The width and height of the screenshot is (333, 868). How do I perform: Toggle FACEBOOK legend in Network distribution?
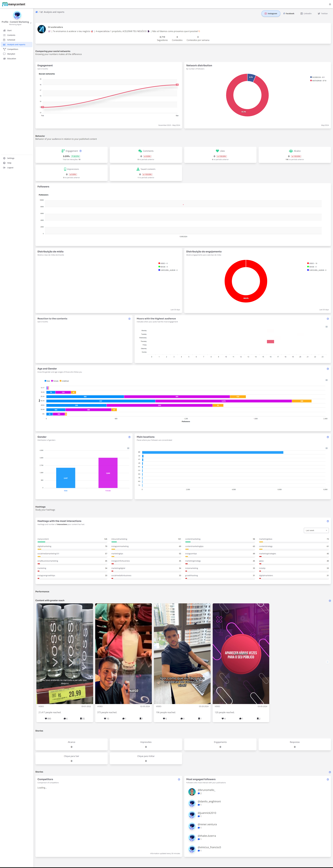(x=317, y=77)
